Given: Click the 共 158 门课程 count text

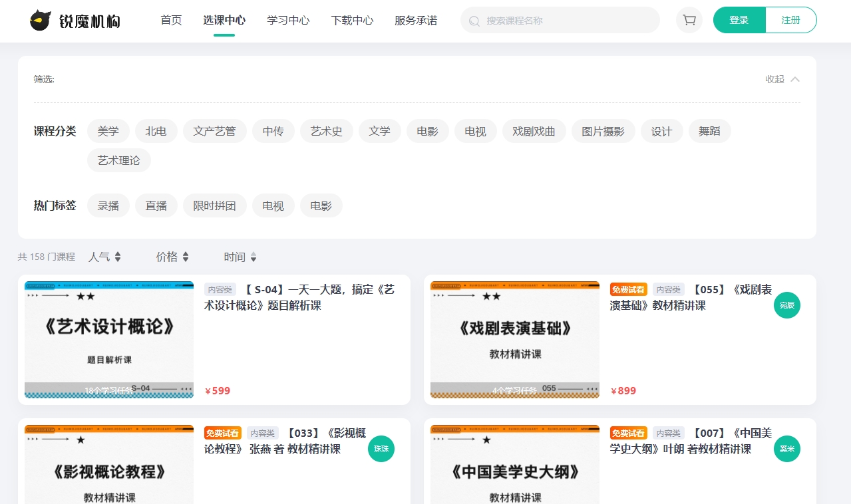Looking at the screenshot, I should 47,257.
